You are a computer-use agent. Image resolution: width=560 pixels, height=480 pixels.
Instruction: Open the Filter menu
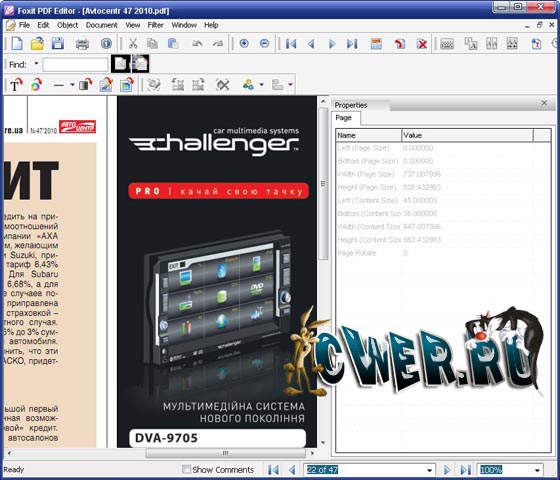[x=155, y=25]
